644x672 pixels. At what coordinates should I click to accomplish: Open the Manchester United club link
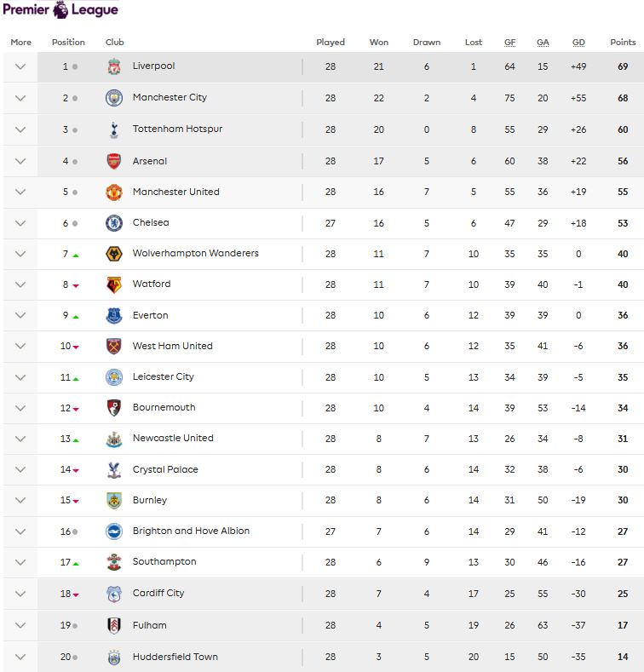(x=175, y=192)
